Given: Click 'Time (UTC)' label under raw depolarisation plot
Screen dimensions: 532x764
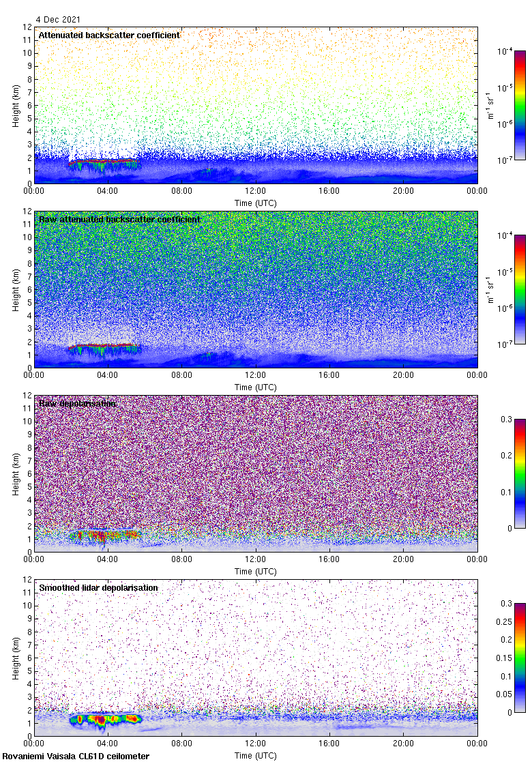Looking at the screenshot, I should 255,572.
